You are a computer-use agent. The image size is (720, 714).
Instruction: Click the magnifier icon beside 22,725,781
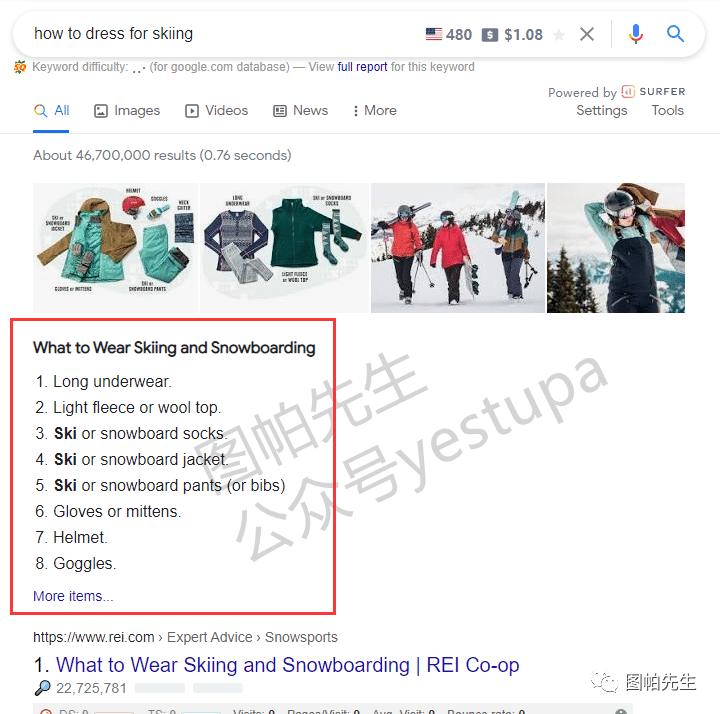pos(42,687)
